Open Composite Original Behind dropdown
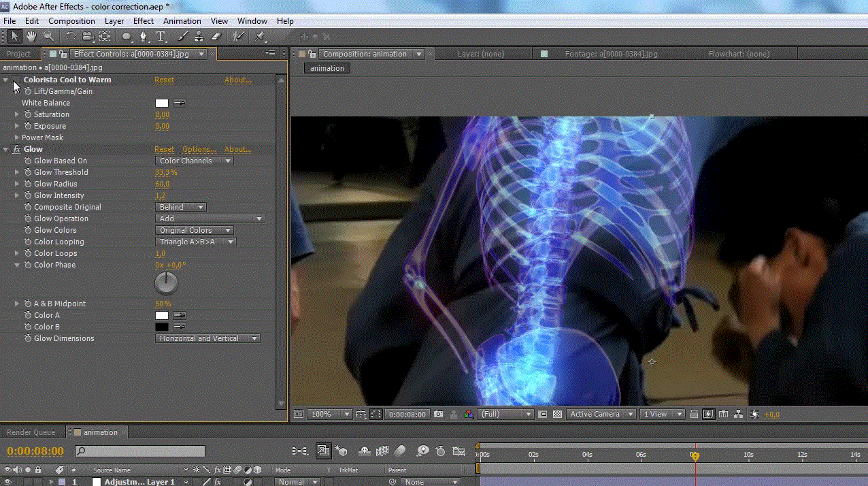The height and width of the screenshot is (486, 868). tap(181, 207)
